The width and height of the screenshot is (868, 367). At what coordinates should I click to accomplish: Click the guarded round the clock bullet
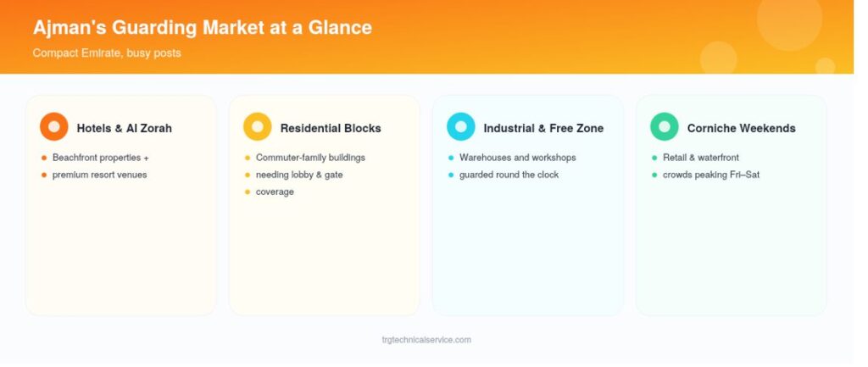pyautogui.click(x=509, y=175)
